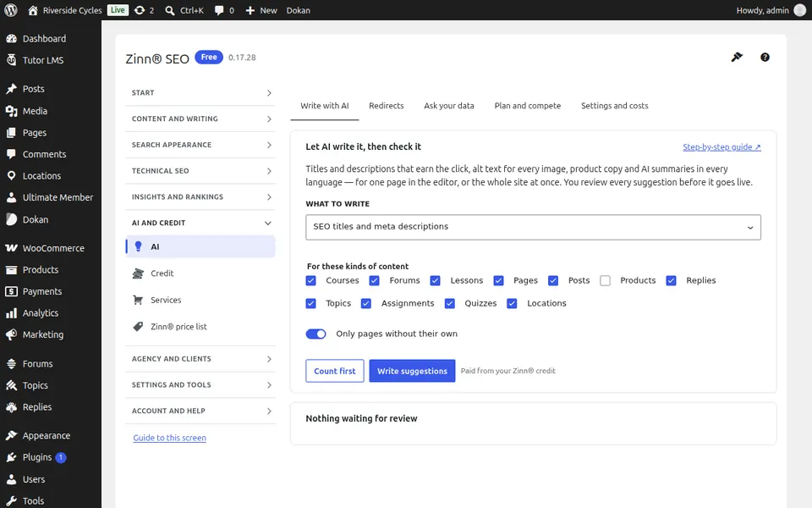Viewport: 812px width, 508px height.
Task: Click the Ctrl+K search in admin bar
Action: (x=184, y=10)
